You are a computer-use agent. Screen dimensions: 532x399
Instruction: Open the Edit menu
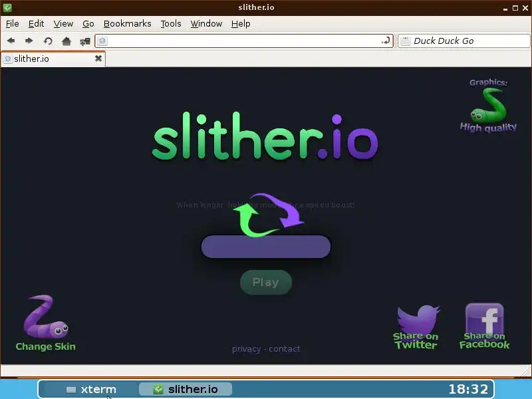36,24
